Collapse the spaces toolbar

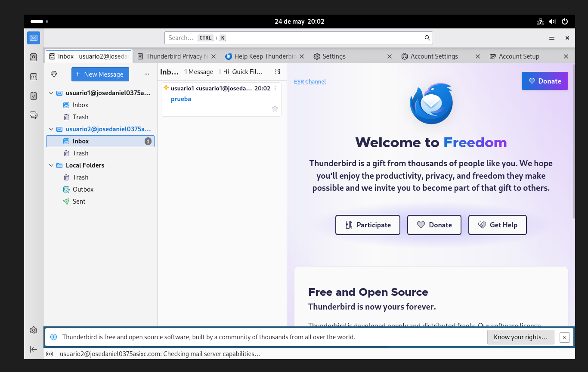34,349
